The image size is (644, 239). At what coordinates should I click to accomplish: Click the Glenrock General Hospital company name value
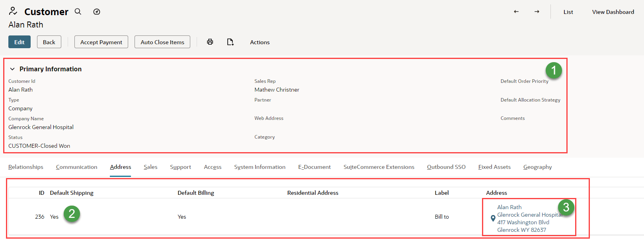click(x=41, y=127)
